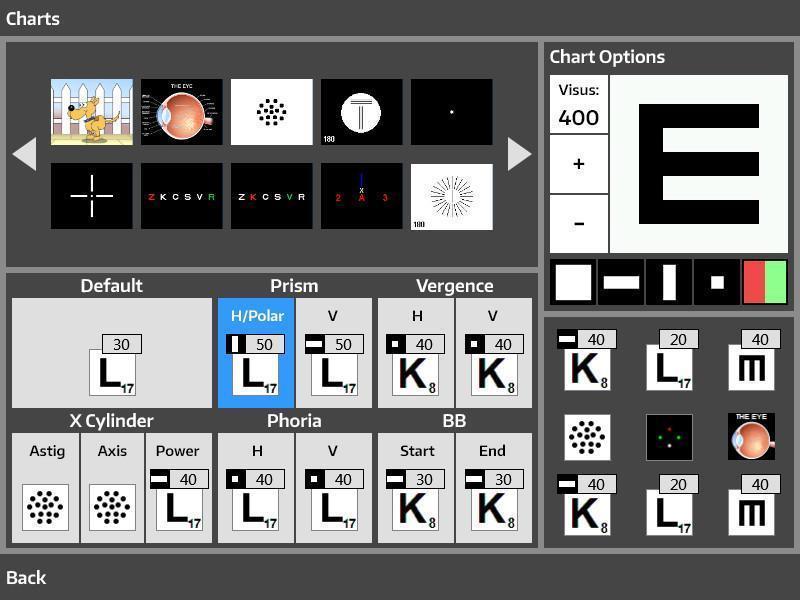Select the single fixation dot chart
Image resolution: width=800 pixels, height=600 pixels.
click(x=451, y=112)
